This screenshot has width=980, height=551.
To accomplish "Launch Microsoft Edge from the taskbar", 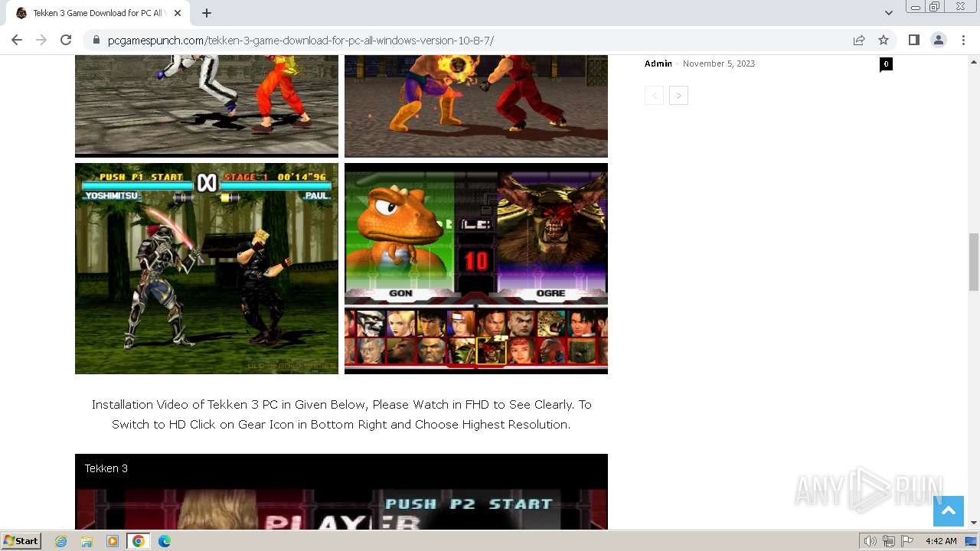I will 165,541.
